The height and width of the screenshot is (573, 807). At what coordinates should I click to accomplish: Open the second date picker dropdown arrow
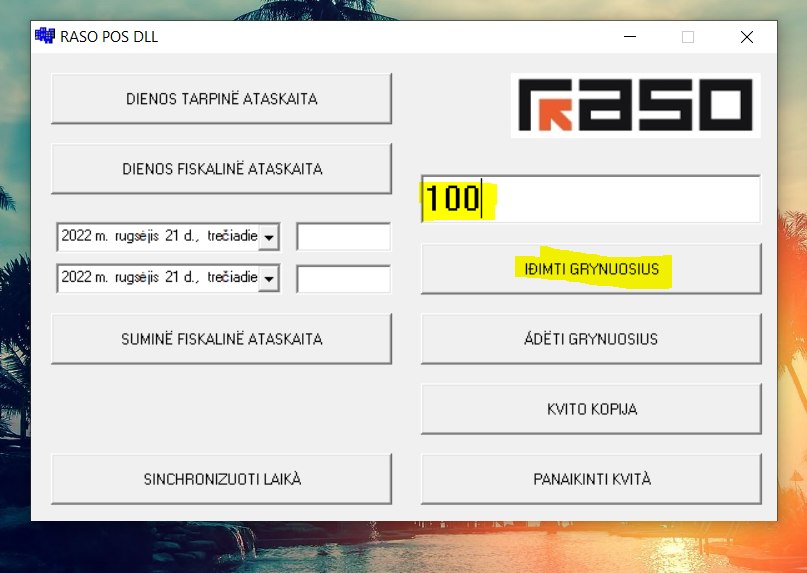tap(269, 279)
